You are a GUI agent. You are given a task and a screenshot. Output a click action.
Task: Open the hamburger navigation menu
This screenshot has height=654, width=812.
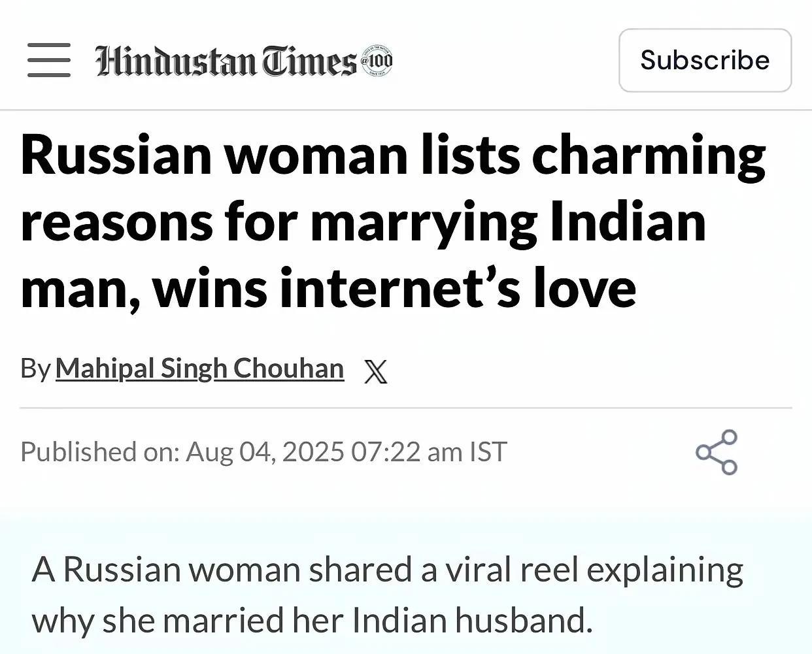49,60
